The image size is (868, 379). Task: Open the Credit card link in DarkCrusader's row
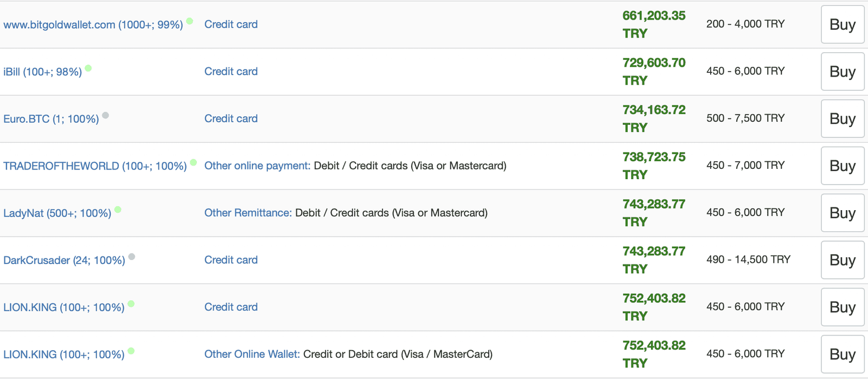[231, 260]
